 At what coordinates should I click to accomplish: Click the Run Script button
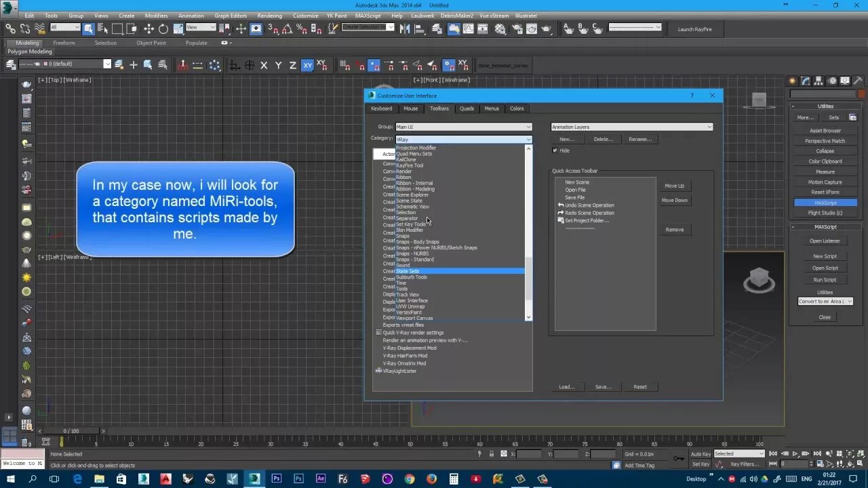point(825,280)
